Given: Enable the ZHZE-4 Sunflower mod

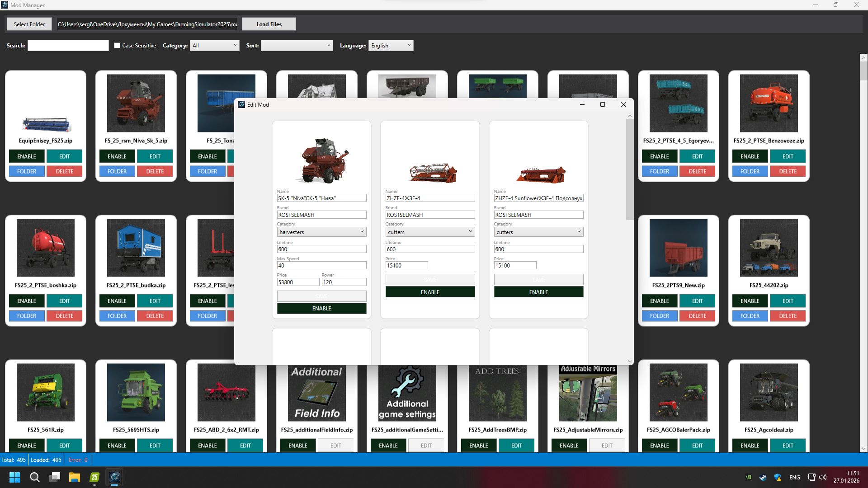Looking at the screenshot, I should 538,292.
